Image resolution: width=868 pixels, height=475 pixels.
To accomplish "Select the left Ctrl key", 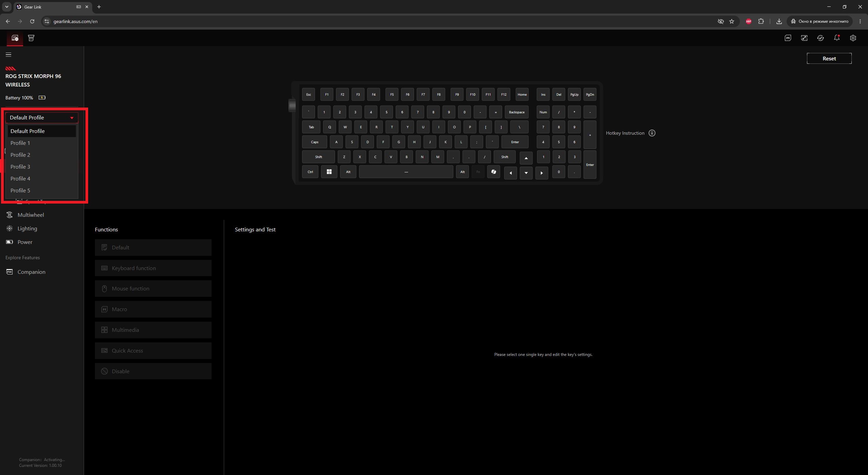I will 310,172.
